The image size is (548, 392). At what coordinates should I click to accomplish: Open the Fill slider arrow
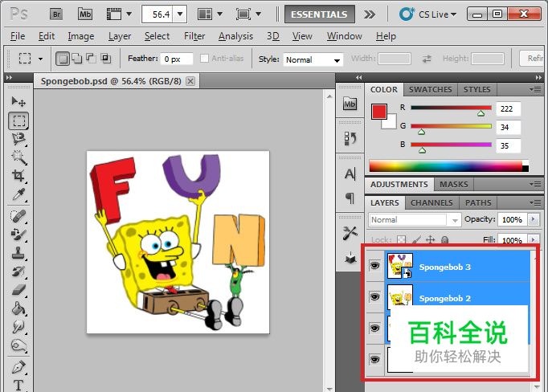(x=533, y=240)
